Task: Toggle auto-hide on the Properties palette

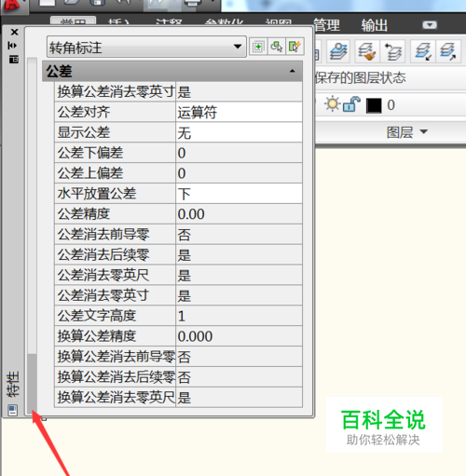Action: [12, 46]
